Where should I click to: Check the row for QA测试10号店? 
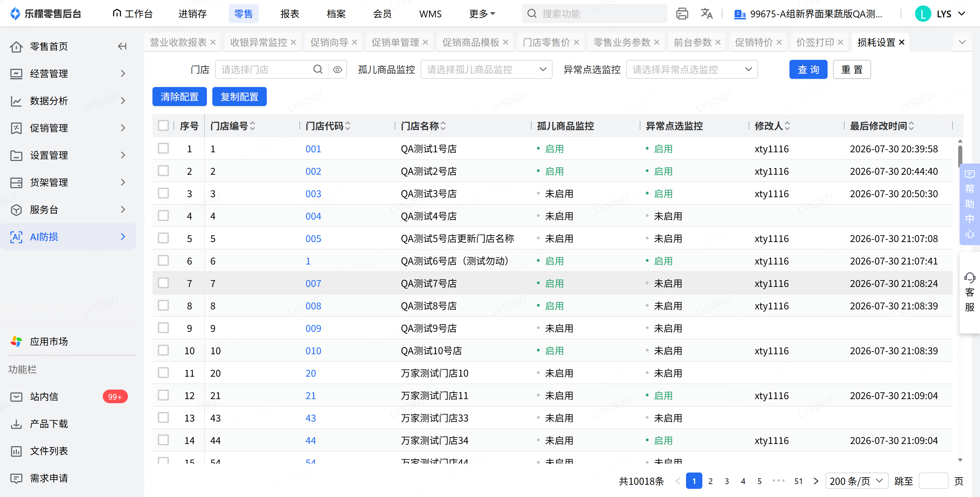point(163,350)
